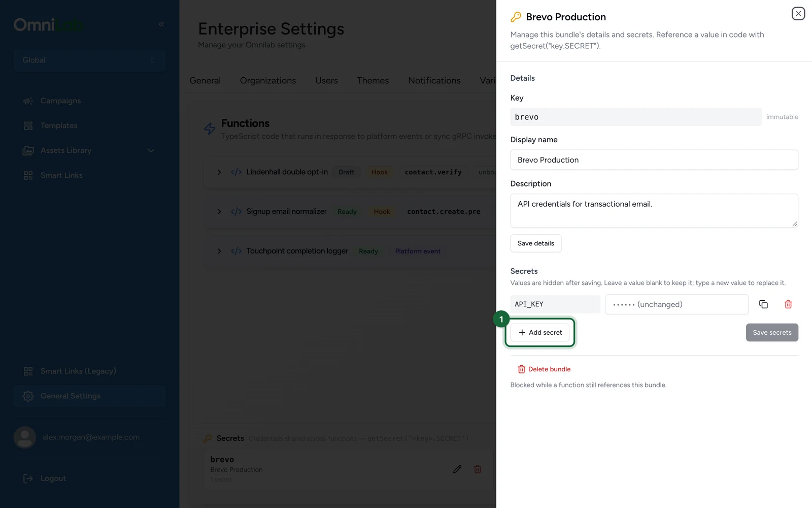
Task: Collapse the sidebar with double chevron
Action: 161,24
